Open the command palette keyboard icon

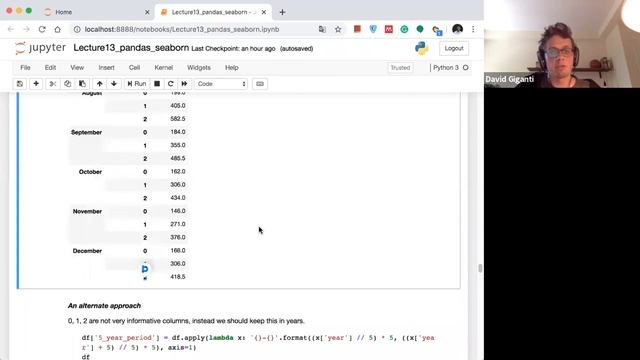260,84
